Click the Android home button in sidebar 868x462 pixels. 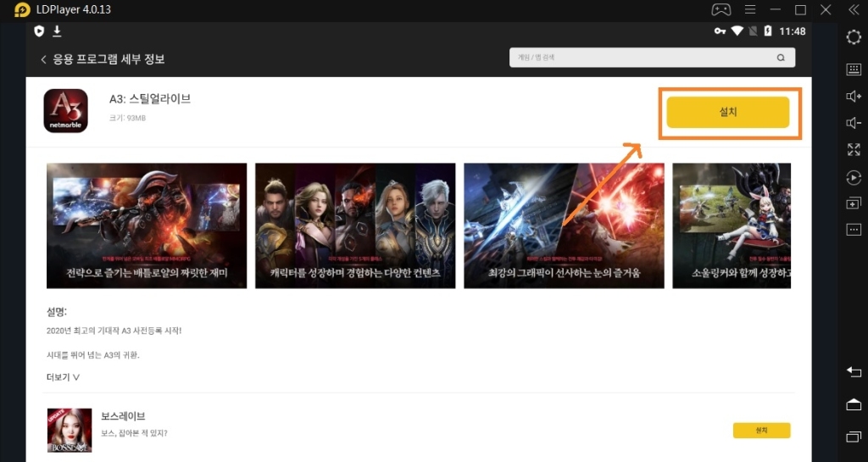point(854,404)
